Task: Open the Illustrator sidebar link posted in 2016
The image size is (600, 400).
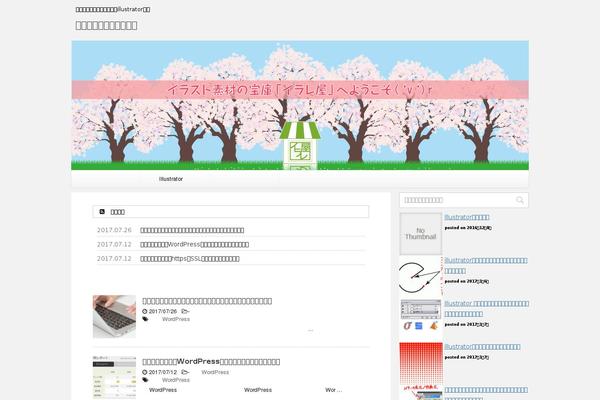Action: coord(467,217)
